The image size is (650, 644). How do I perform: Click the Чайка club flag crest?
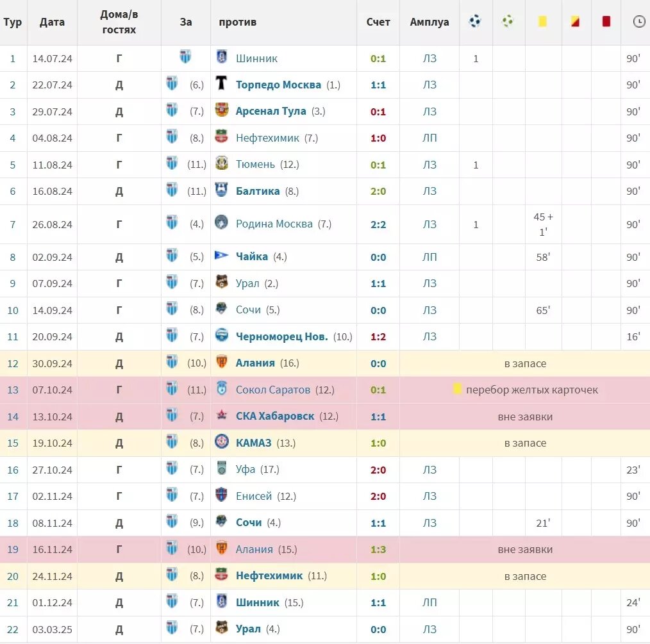pyautogui.click(x=221, y=255)
